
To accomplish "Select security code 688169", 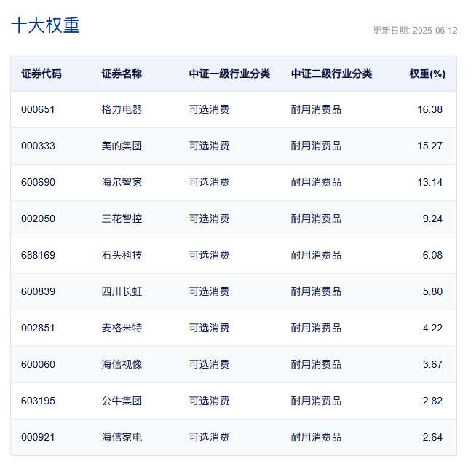I will [x=38, y=255].
